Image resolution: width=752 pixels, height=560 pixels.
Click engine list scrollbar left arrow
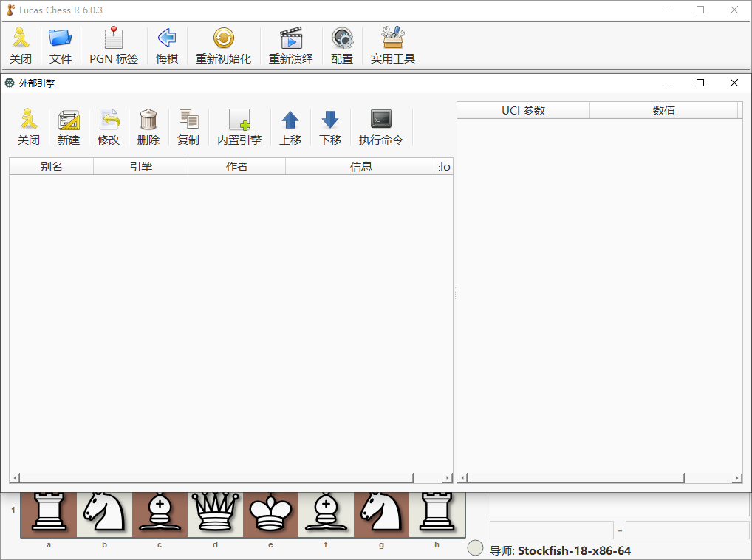(15, 478)
